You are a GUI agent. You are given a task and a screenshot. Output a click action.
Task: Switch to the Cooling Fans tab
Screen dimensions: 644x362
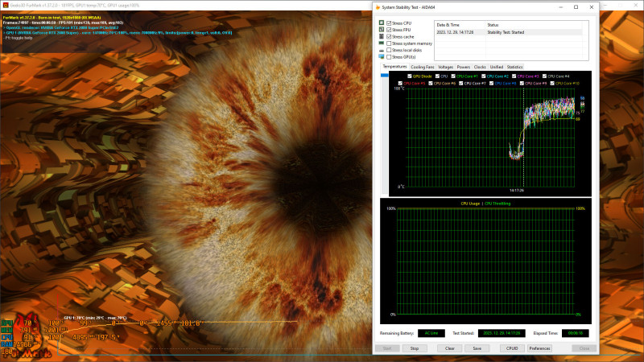click(x=422, y=67)
